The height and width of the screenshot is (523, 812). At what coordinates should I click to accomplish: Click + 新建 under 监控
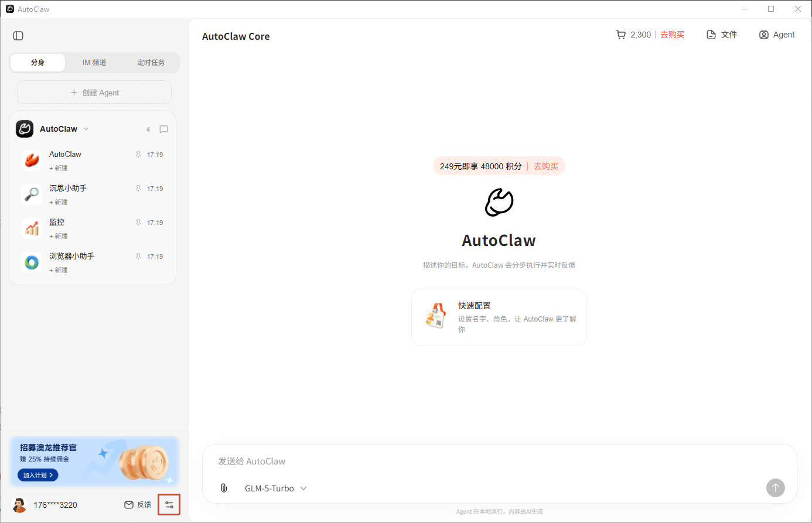pyautogui.click(x=59, y=236)
